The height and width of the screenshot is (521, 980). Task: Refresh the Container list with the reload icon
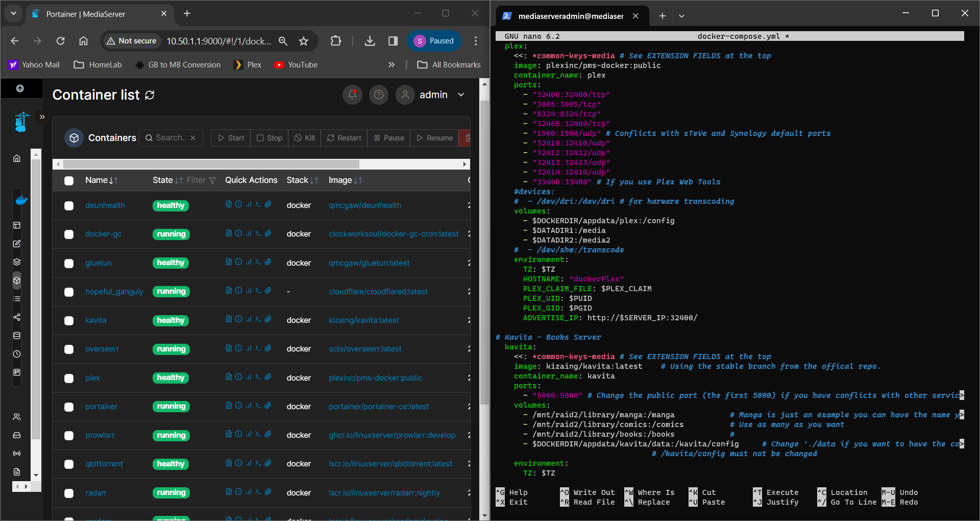coord(150,95)
